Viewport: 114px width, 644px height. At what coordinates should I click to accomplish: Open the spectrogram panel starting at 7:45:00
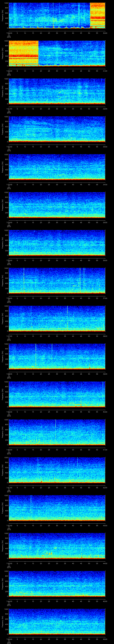pos(57,621)
